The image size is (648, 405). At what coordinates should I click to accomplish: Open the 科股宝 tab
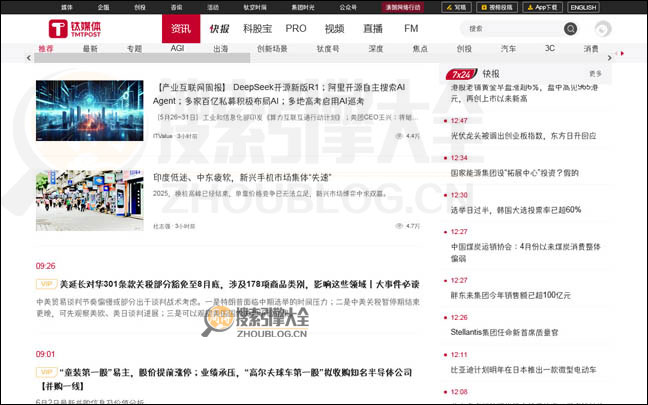tap(257, 29)
